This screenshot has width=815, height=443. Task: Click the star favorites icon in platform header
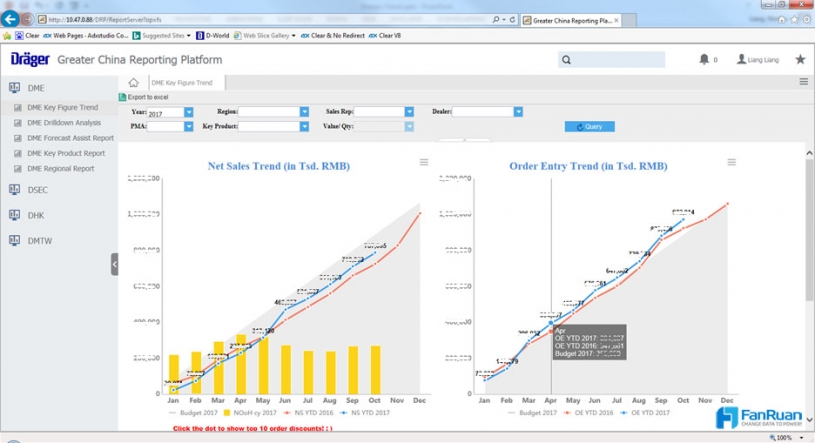(800, 59)
